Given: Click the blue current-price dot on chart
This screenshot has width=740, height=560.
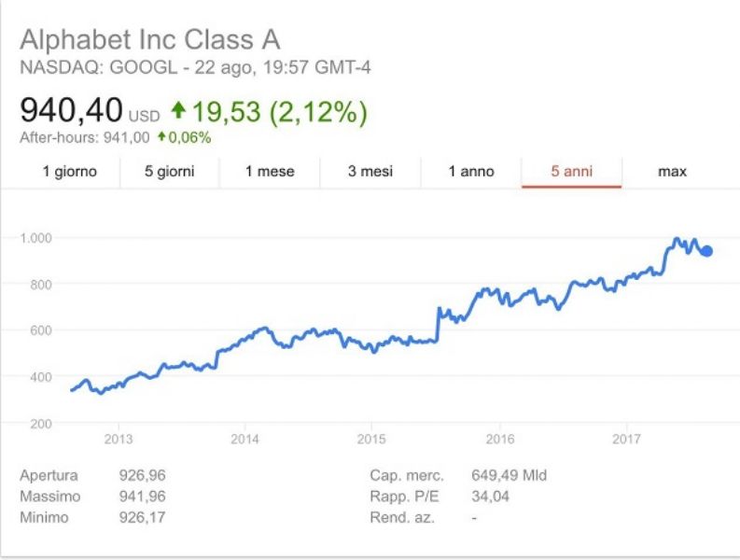Looking at the screenshot, I should [706, 251].
